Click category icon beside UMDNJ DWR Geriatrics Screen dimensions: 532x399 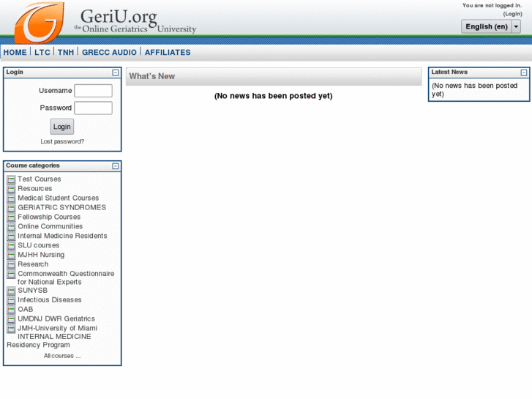tap(11, 319)
